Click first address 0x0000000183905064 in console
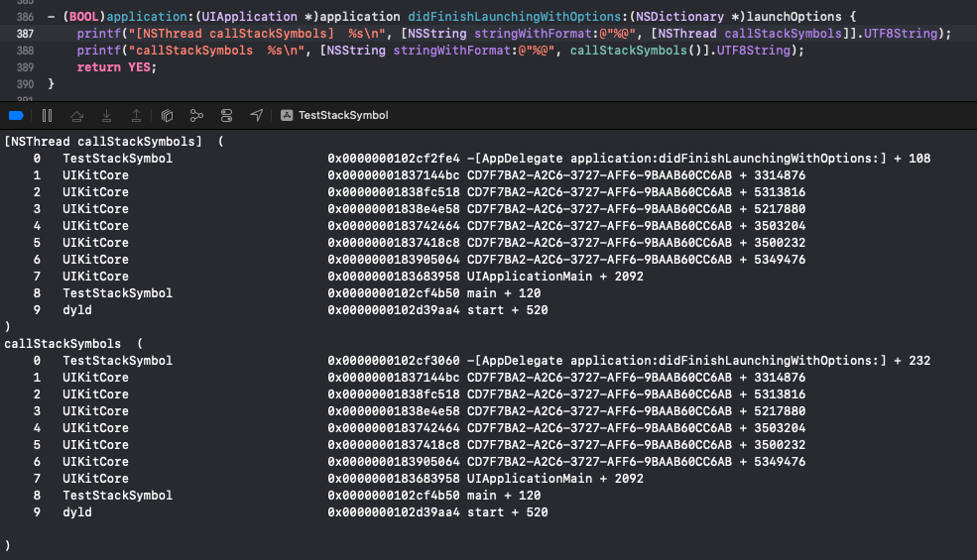The image size is (977, 560). click(394, 259)
